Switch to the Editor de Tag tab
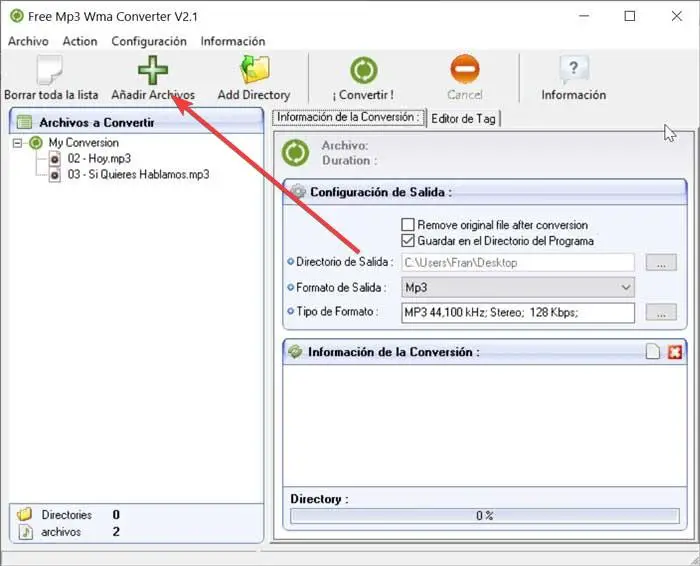 [463, 119]
